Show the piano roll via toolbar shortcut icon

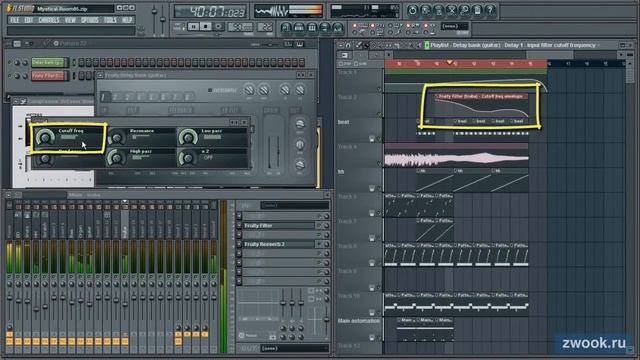(x=312, y=28)
